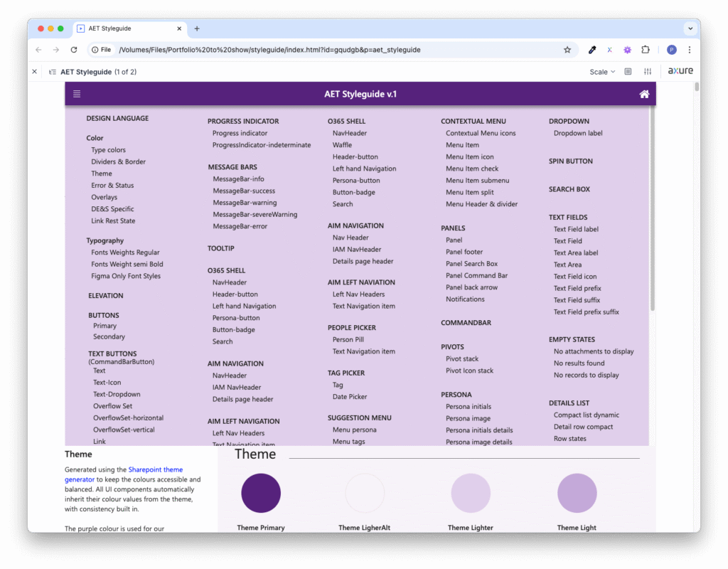Select the Theme Primary color circle
Screen dimensions: 728x569
[x=260, y=493]
